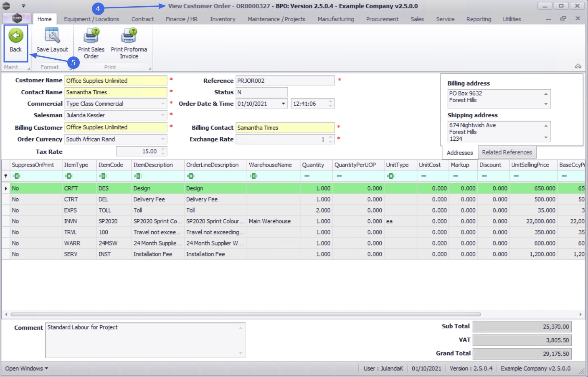Click the 'Main Warehouse' cell

pyautogui.click(x=273, y=221)
